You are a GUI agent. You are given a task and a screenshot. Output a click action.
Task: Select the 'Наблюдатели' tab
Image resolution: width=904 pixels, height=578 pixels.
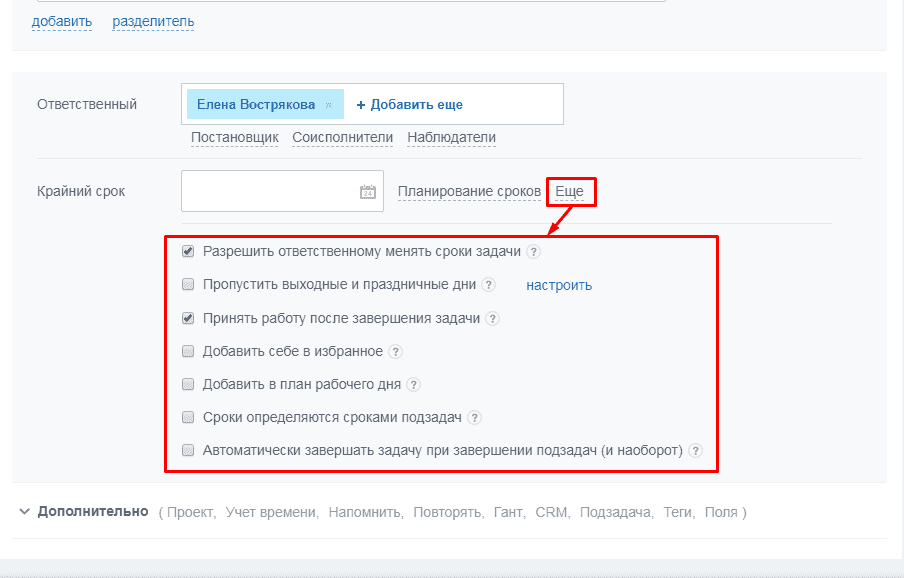pos(451,138)
